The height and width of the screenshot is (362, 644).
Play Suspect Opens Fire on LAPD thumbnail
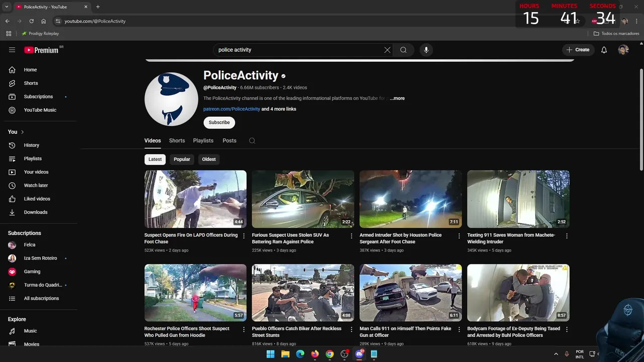click(195, 199)
